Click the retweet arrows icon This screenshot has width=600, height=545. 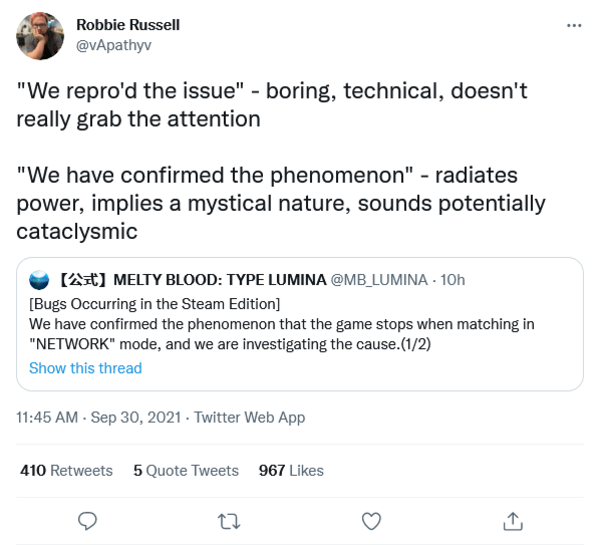[230, 520]
